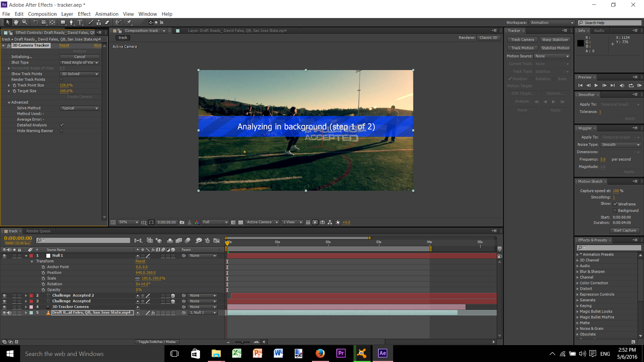Screen dimensions: 644x362
Task: Enable frame blending for all layers
Action: [x=179, y=241]
